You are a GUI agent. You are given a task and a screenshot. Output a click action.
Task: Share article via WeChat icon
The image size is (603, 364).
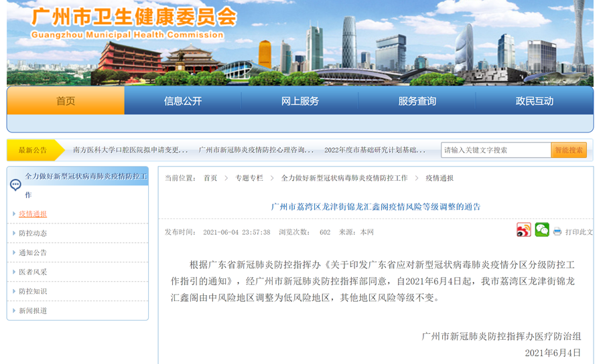pos(542,230)
